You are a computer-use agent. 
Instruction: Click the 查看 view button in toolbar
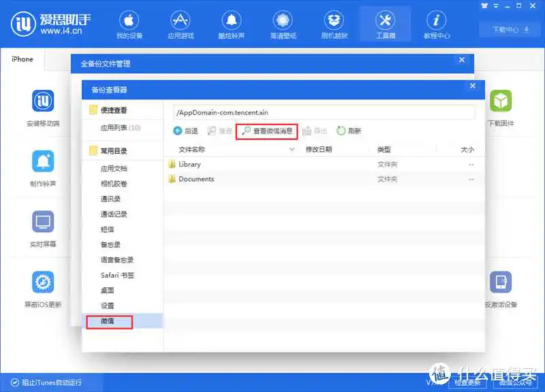coord(219,131)
